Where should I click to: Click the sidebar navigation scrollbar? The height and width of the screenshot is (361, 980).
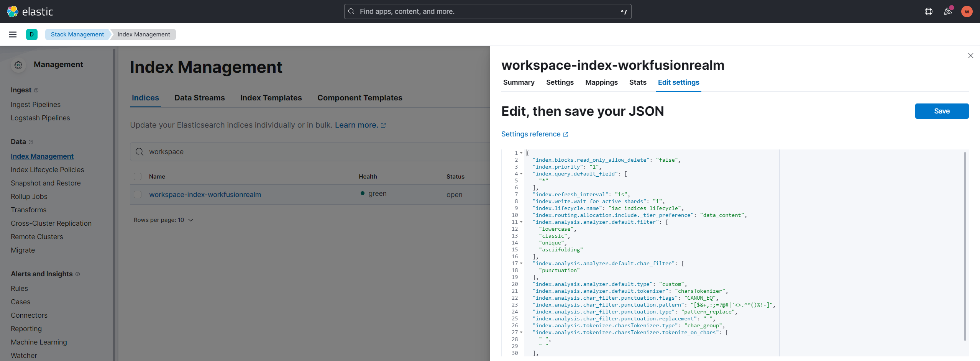pyautogui.click(x=114, y=205)
